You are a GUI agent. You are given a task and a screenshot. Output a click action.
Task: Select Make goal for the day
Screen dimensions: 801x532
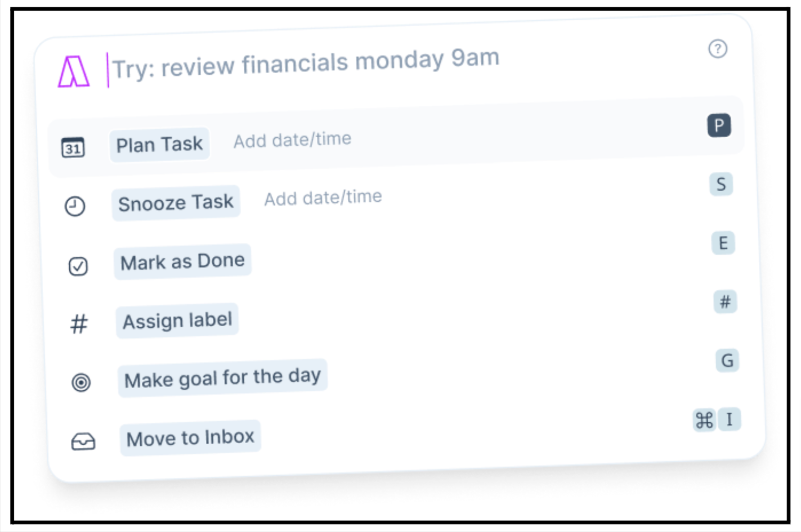222,378
